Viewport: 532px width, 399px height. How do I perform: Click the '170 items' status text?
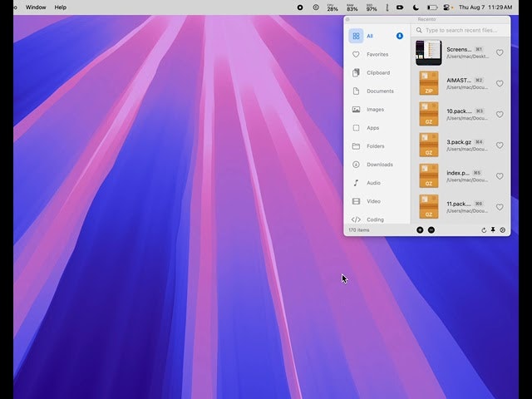(x=358, y=230)
